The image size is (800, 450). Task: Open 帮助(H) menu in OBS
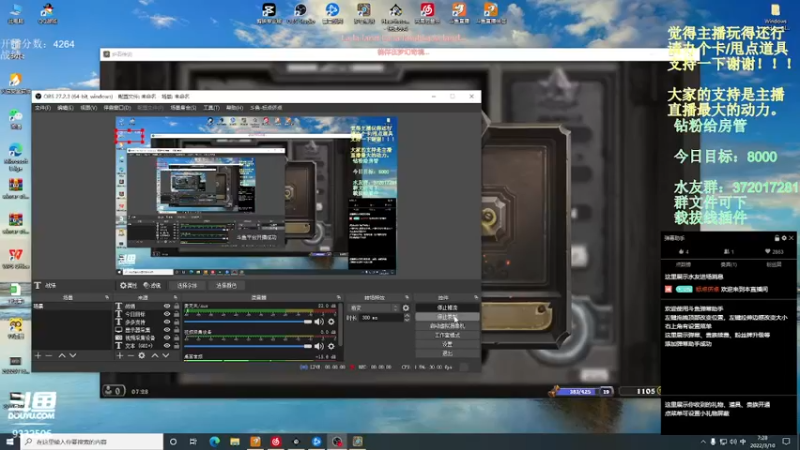[x=234, y=108]
